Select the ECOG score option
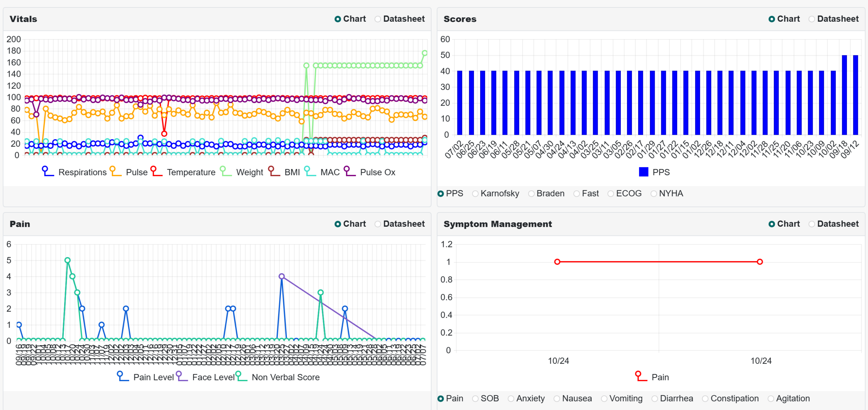This screenshot has height=410, width=868. click(x=625, y=193)
